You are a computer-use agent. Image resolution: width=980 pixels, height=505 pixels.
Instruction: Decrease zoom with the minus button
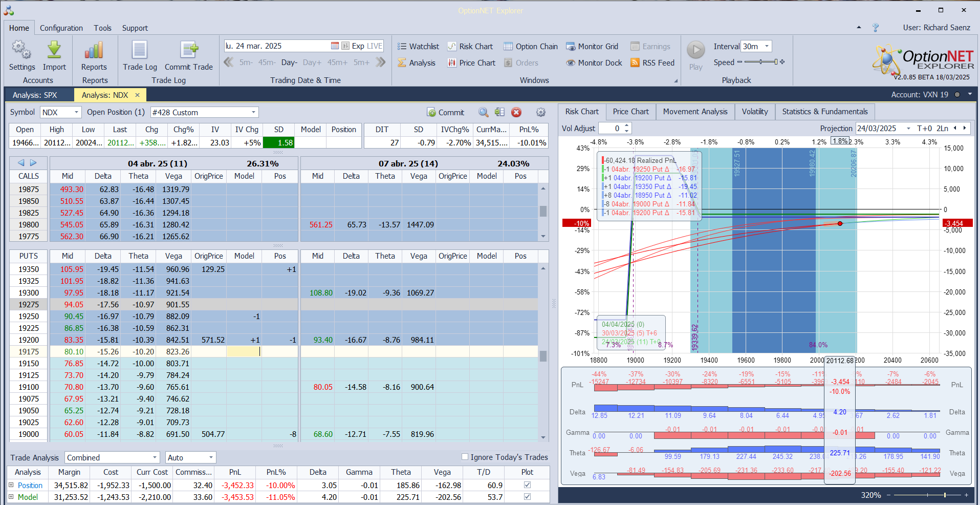coord(888,495)
